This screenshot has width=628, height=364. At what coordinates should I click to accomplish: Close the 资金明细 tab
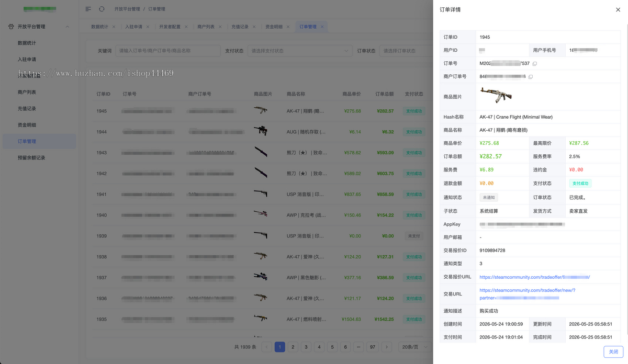[x=288, y=27]
